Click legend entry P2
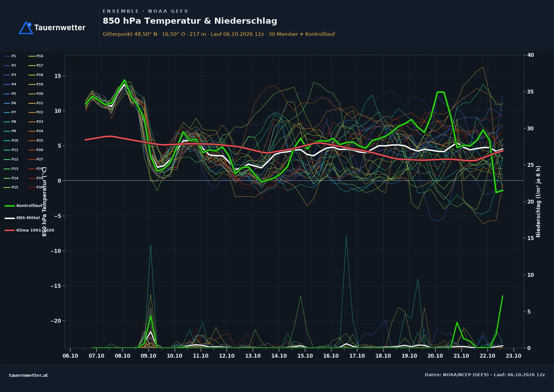 [x=10, y=65]
